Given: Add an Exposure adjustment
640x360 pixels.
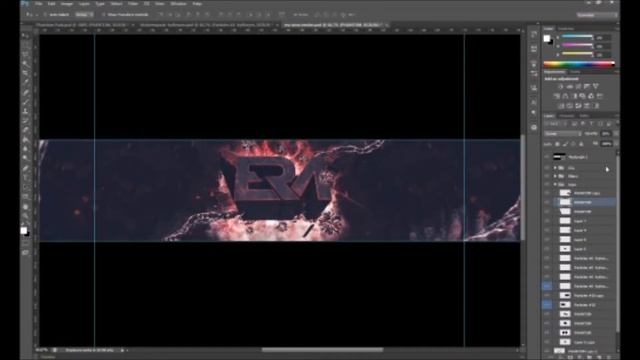Looking at the screenshot, I should click(587, 87).
